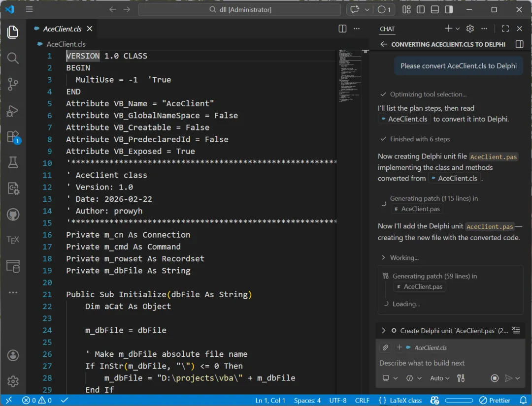This screenshot has height=406, width=532.
Task: Open AceClient.cls link after 'converted from'
Action: coord(454,178)
